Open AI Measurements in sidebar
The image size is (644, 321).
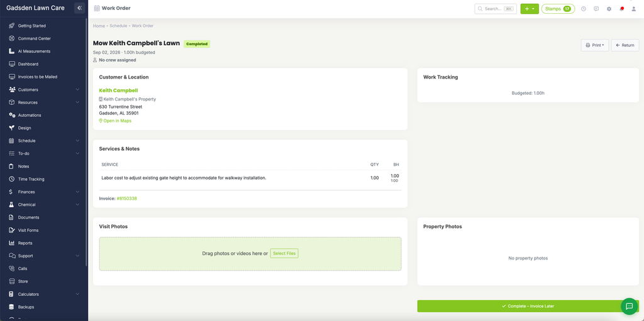point(34,52)
